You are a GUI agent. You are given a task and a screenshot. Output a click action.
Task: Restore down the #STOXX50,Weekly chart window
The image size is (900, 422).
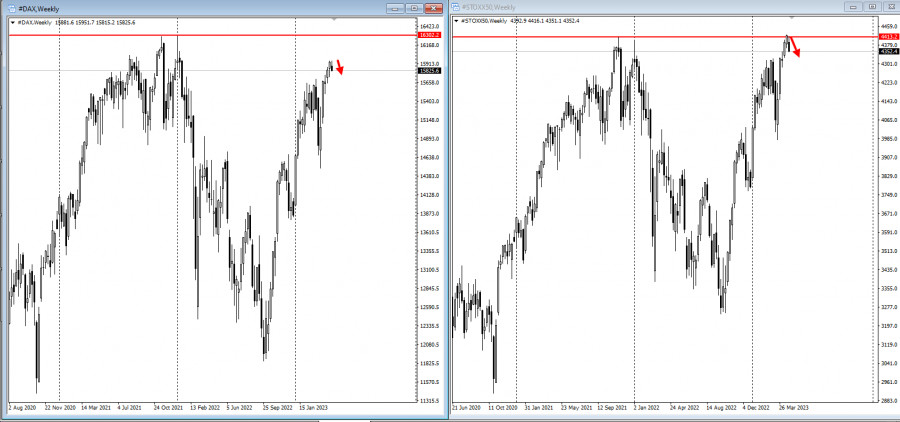[x=872, y=6]
